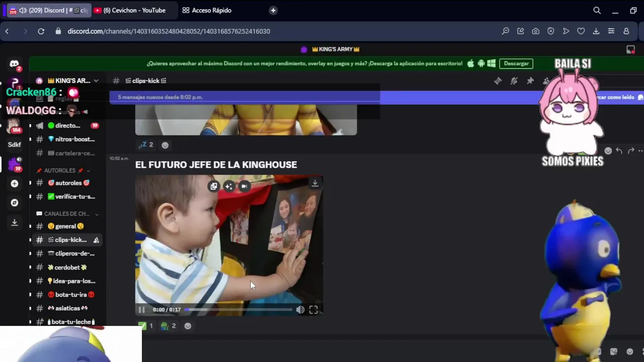The height and width of the screenshot is (362, 644).
Task: Collapse the AUTOROLES category
Action: tap(63, 170)
